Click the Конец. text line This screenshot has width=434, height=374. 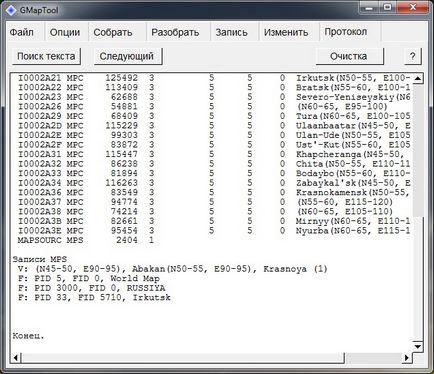[x=28, y=336]
